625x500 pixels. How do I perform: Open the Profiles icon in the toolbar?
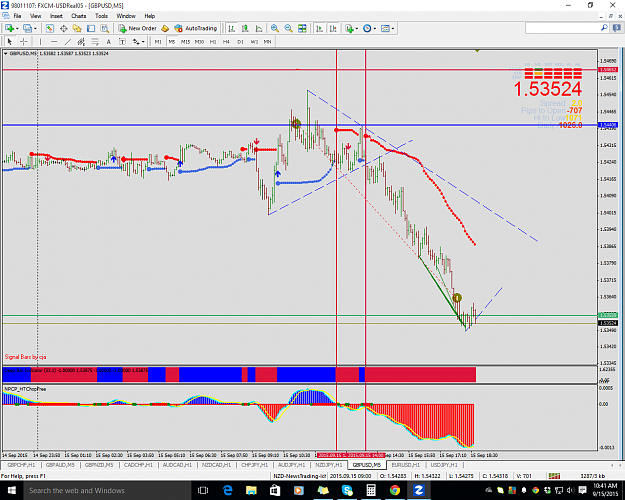coord(27,28)
